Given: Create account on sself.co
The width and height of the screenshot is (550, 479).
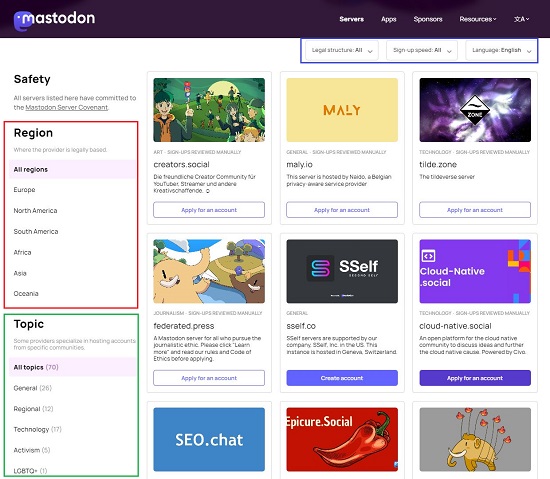Looking at the screenshot, I should tap(342, 378).
